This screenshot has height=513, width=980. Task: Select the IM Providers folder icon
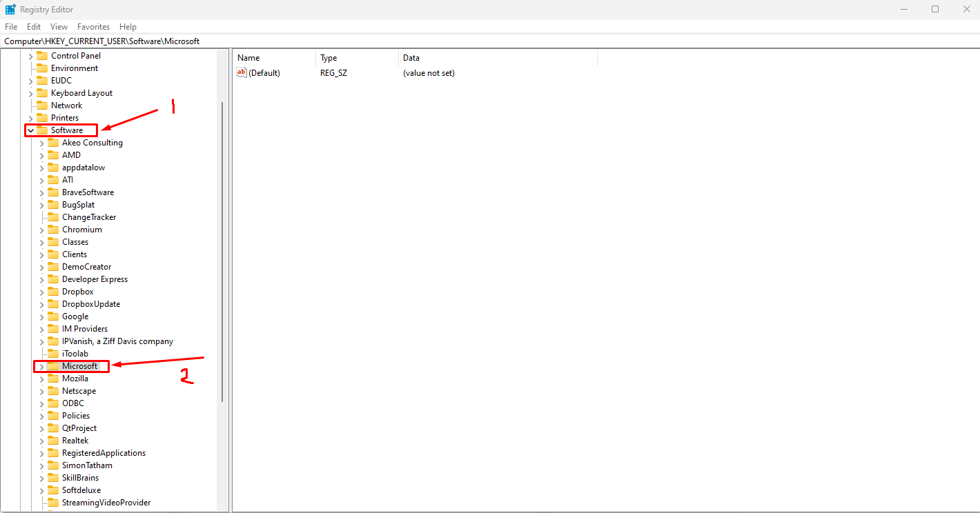(53, 329)
